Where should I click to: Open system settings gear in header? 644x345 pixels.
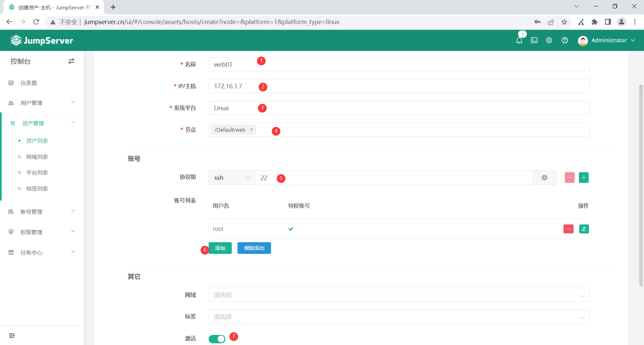click(549, 40)
